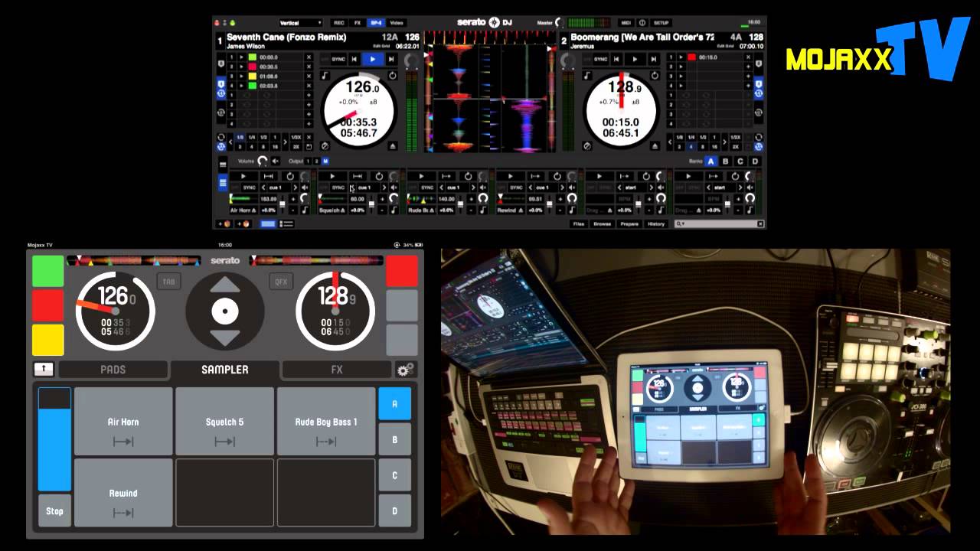Click the Serato library search field
980x551 pixels.
tap(719, 224)
